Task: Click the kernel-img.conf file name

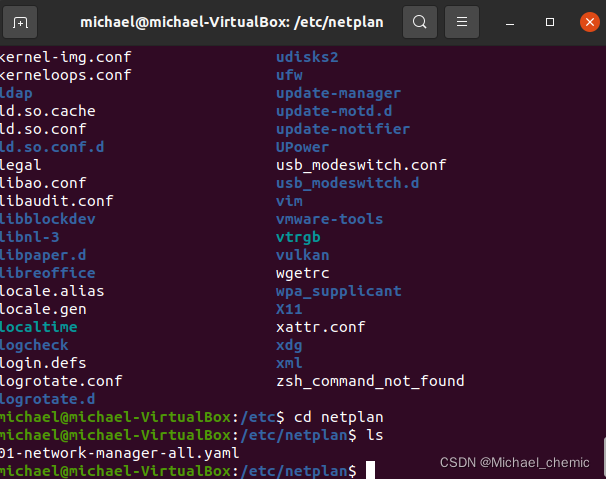Action: tap(65, 57)
